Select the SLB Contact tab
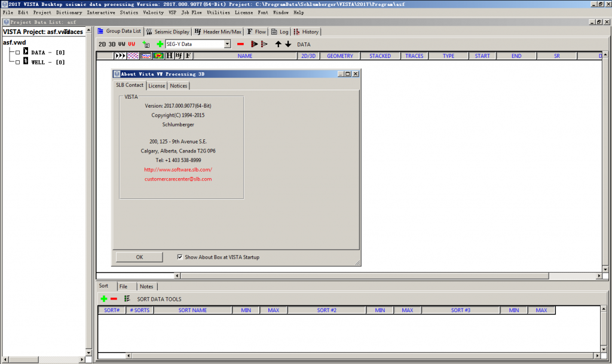 130,85
